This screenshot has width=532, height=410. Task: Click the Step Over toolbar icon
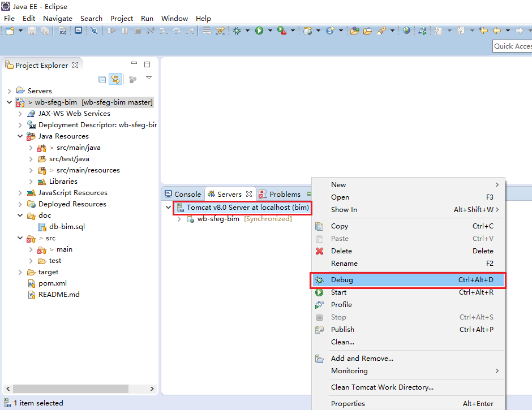[x=177, y=31]
